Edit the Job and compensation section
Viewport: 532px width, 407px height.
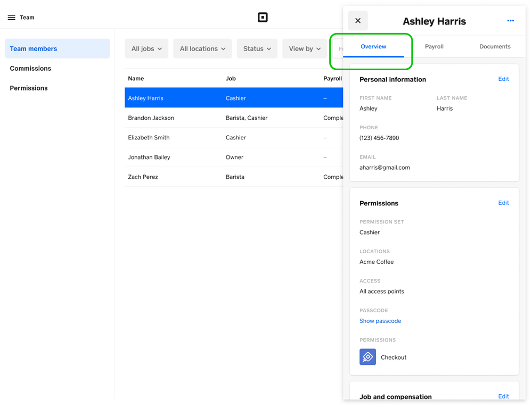503,396
